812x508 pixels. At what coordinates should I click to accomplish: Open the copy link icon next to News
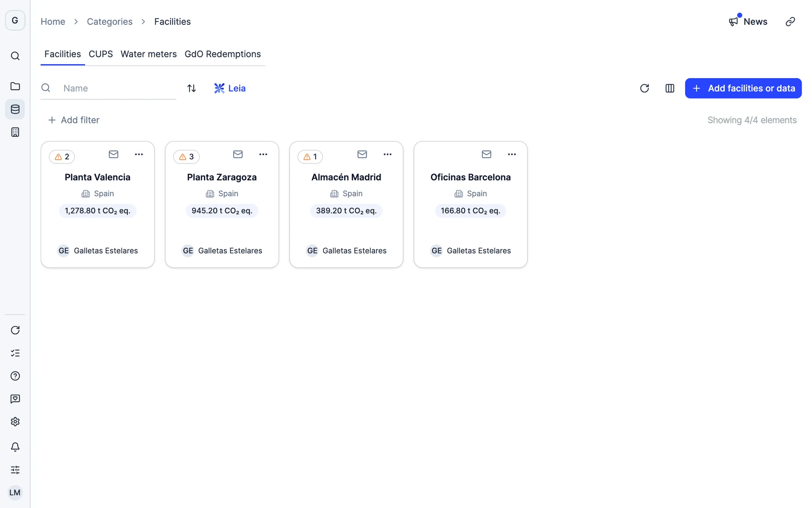[x=790, y=22]
